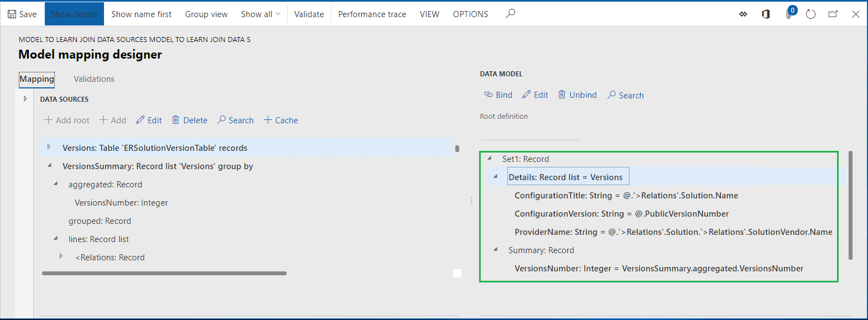Screen dimensions: 868x320
Task: Click the pencil icon beside data sources Edit
Action: (141, 120)
